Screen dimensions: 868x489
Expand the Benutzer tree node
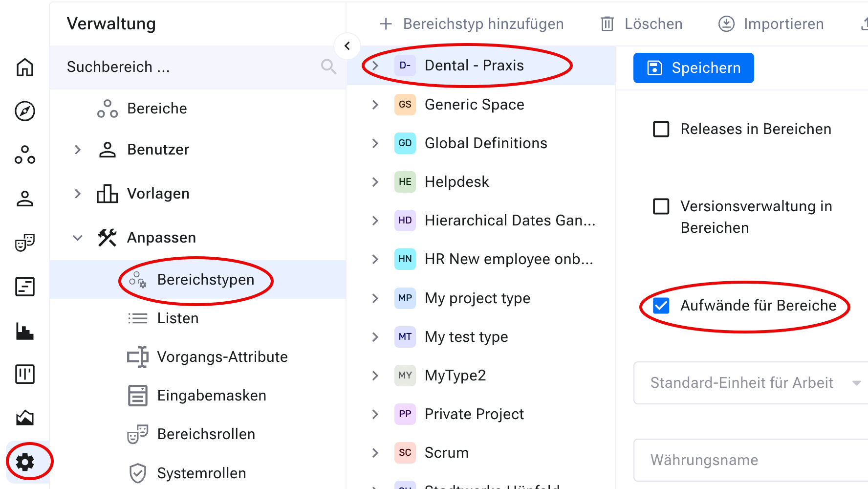77,150
